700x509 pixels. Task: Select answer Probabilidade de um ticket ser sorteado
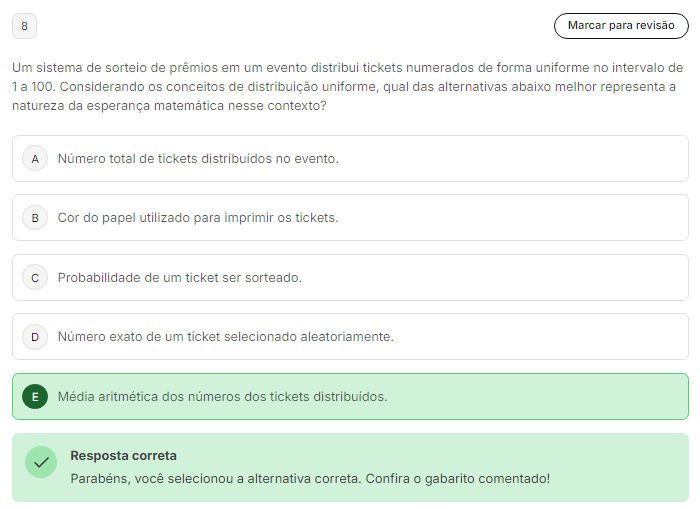click(x=180, y=278)
